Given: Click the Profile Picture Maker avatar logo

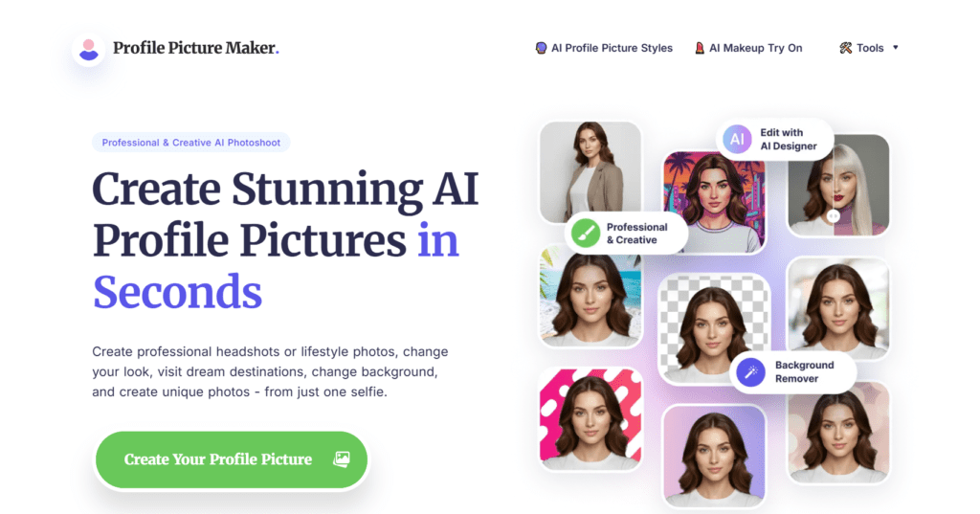Looking at the screenshot, I should [89, 49].
